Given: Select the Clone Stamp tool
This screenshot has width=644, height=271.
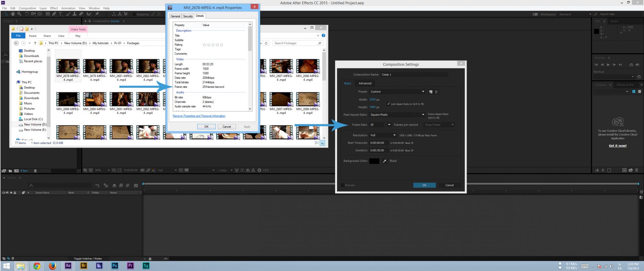Looking at the screenshot, I should [75, 14].
